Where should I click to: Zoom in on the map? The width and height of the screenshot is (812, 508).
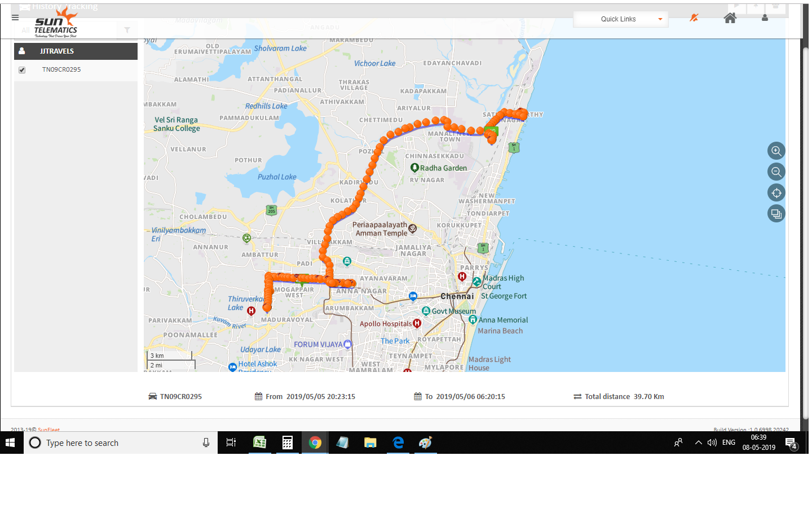click(776, 151)
